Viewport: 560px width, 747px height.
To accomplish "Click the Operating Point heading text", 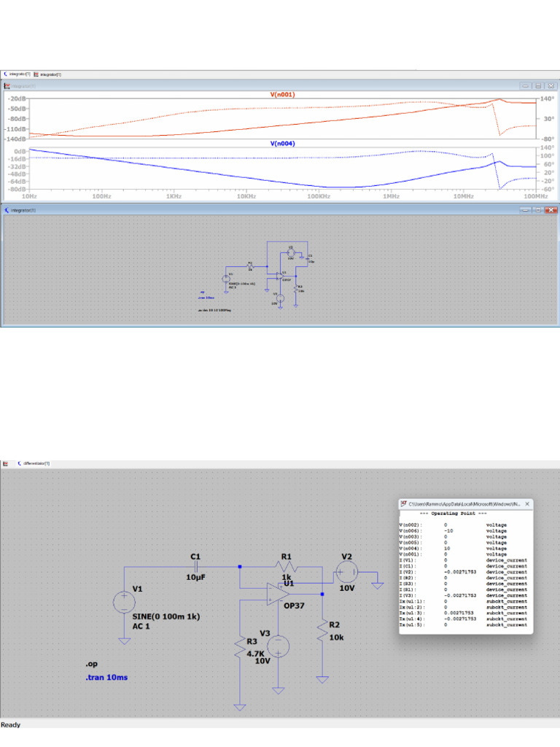I will [454, 513].
